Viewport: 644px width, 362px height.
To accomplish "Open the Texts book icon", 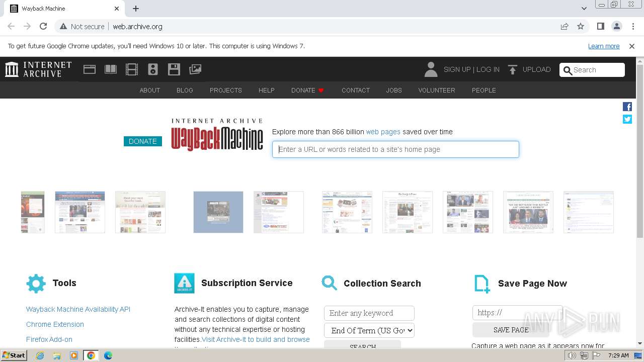I will 111,69.
